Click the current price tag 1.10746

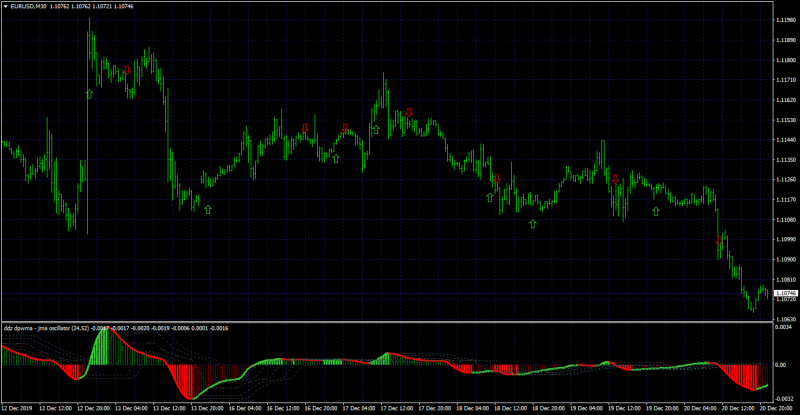(786, 294)
